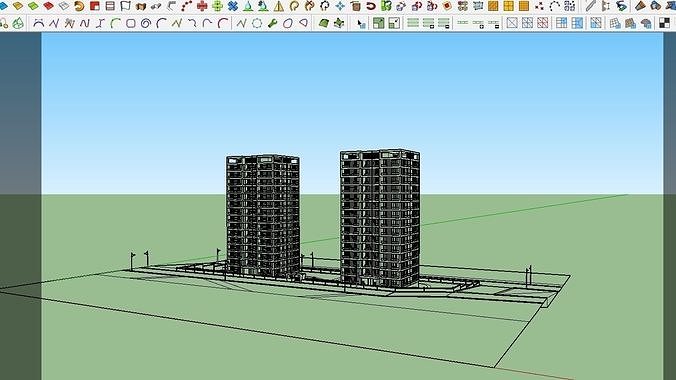Viewport: 676px width, 380px height.
Task: Click the blue X cross icon
Action: [233, 6]
